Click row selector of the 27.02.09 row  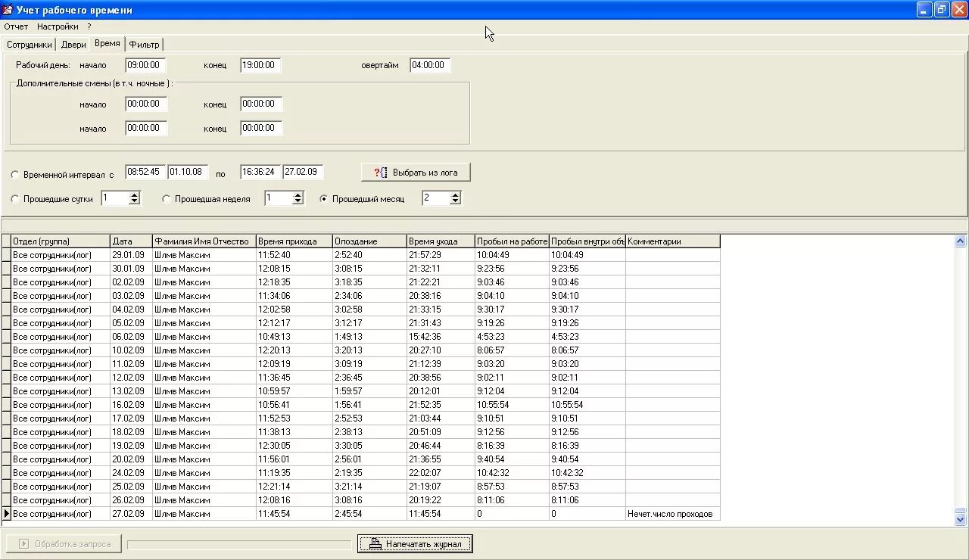click(x=6, y=514)
